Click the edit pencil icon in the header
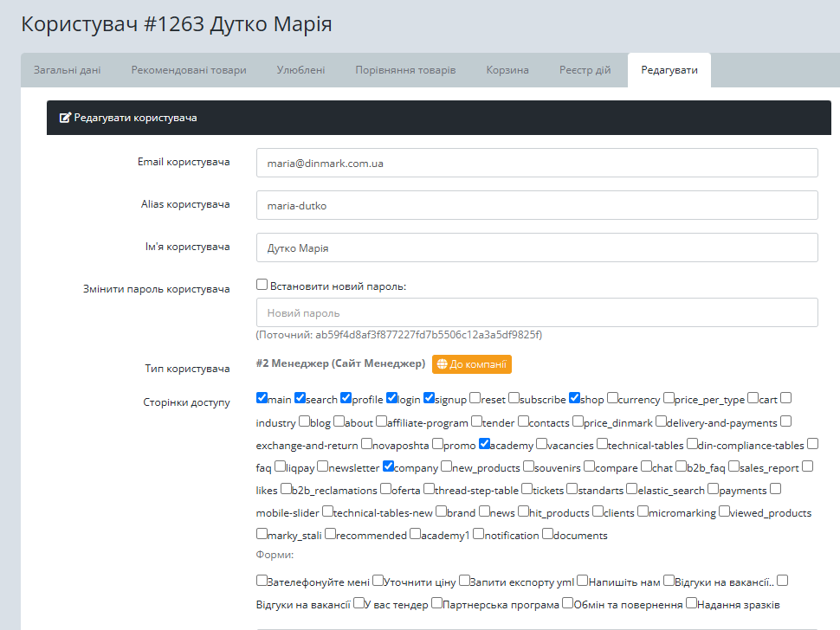The width and height of the screenshot is (840, 630). (65, 118)
